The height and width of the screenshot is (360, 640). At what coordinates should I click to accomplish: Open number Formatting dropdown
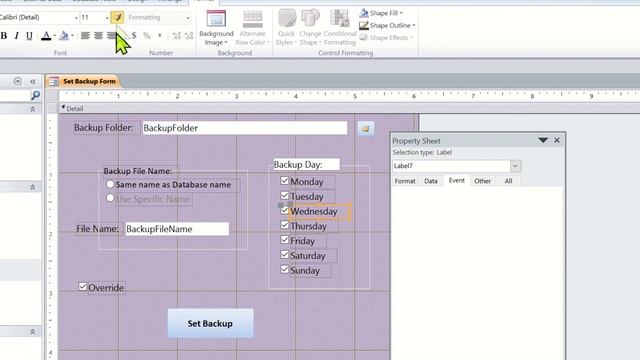tap(188, 18)
